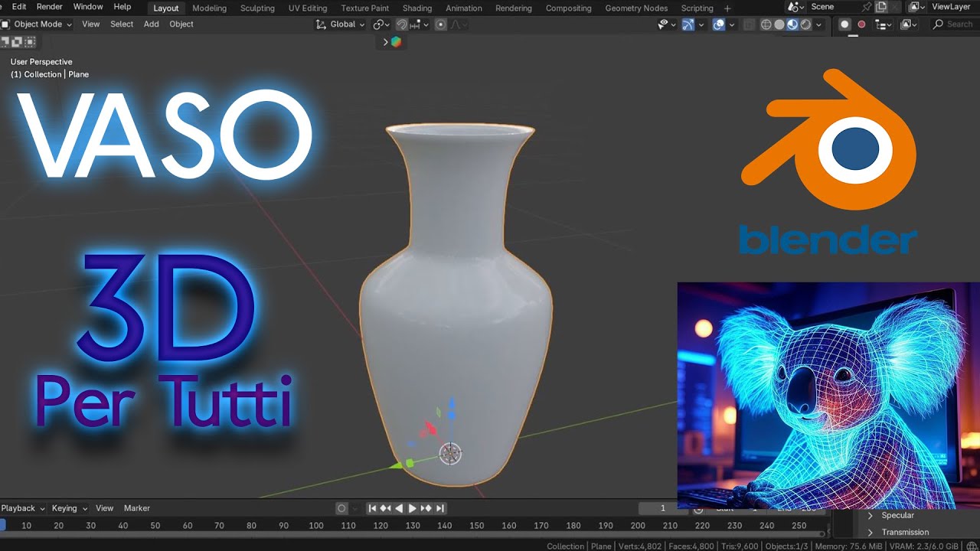Click the new scene icon
Screen dimensions: 980x551
(881, 7)
